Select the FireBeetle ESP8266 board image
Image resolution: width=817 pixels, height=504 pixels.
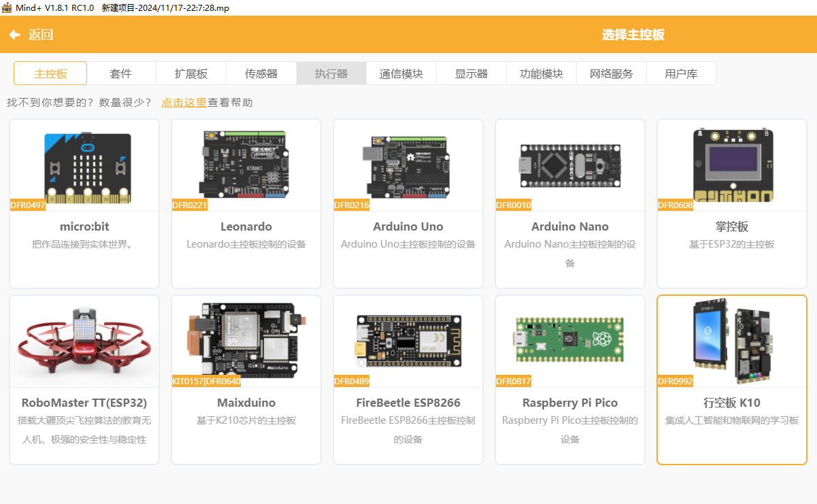[x=408, y=342]
